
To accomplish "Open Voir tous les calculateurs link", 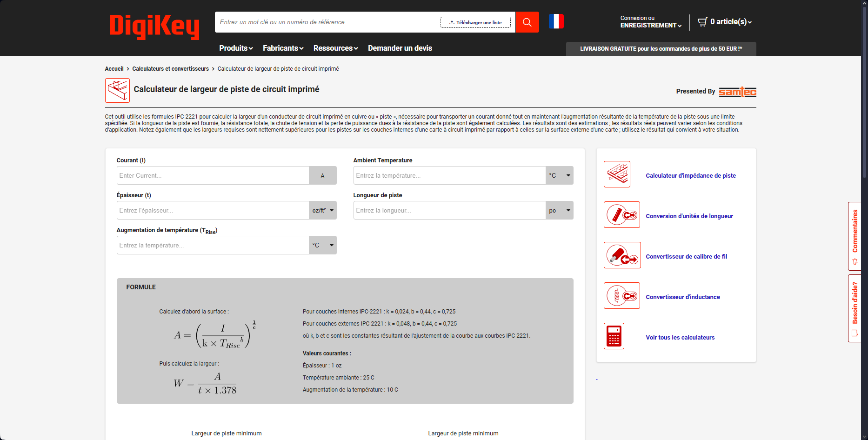I will click(680, 337).
